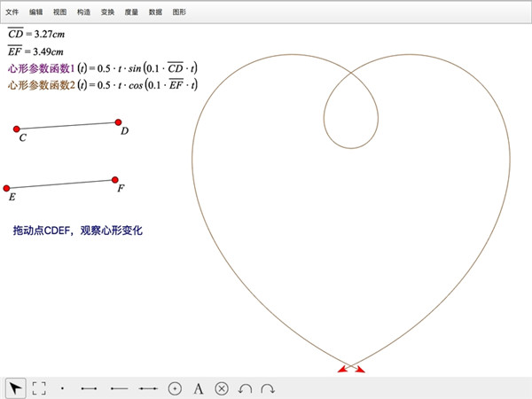Click the 拖动点CDEF instruction text

tap(78, 231)
